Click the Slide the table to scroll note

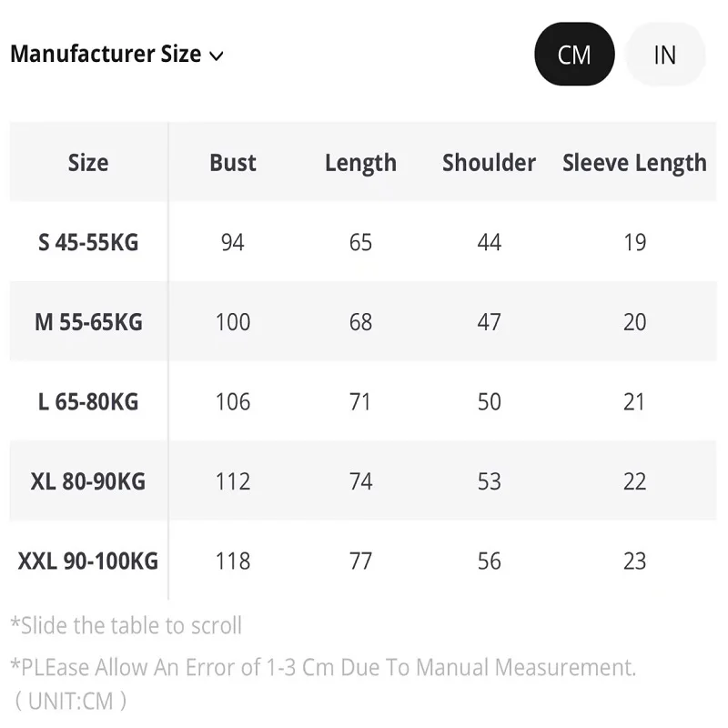tap(126, 625)
